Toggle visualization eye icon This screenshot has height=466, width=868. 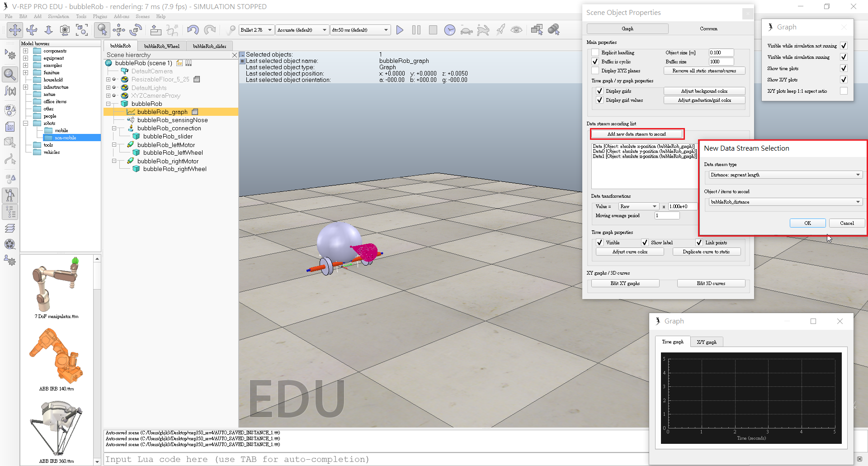pyautogui.click(x=517, y=30)
